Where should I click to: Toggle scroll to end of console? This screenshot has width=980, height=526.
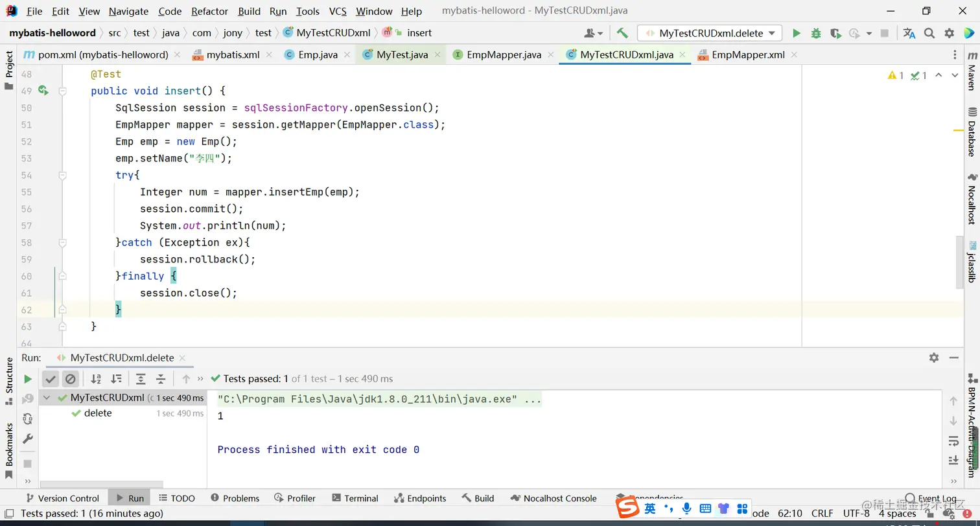[953, 461]
